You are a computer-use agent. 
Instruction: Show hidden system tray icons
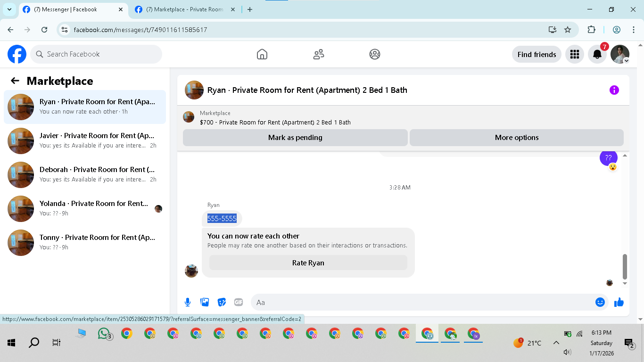coord(556,343)
